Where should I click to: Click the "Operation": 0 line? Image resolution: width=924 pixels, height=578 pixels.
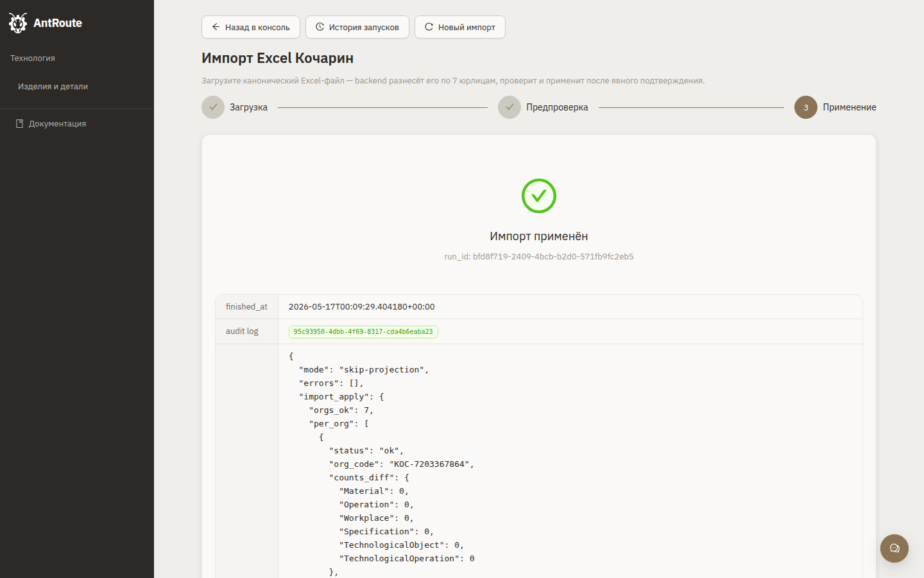pyautogui.click(x=377, y=505)
